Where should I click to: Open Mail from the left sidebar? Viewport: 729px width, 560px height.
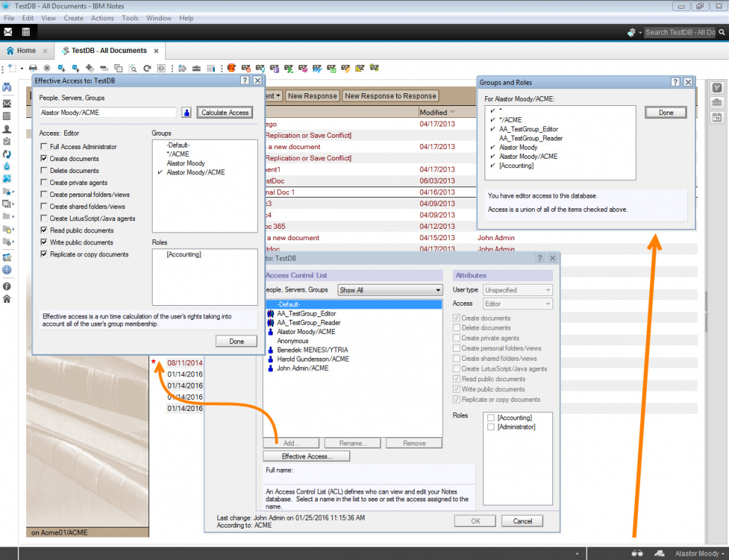[7, 104]
